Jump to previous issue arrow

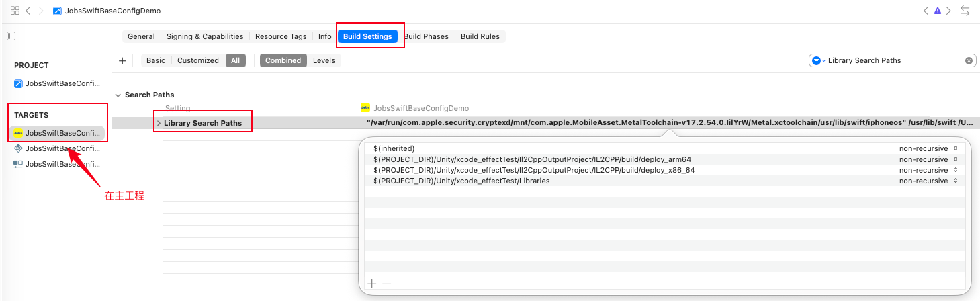click(x=926, y=11)
